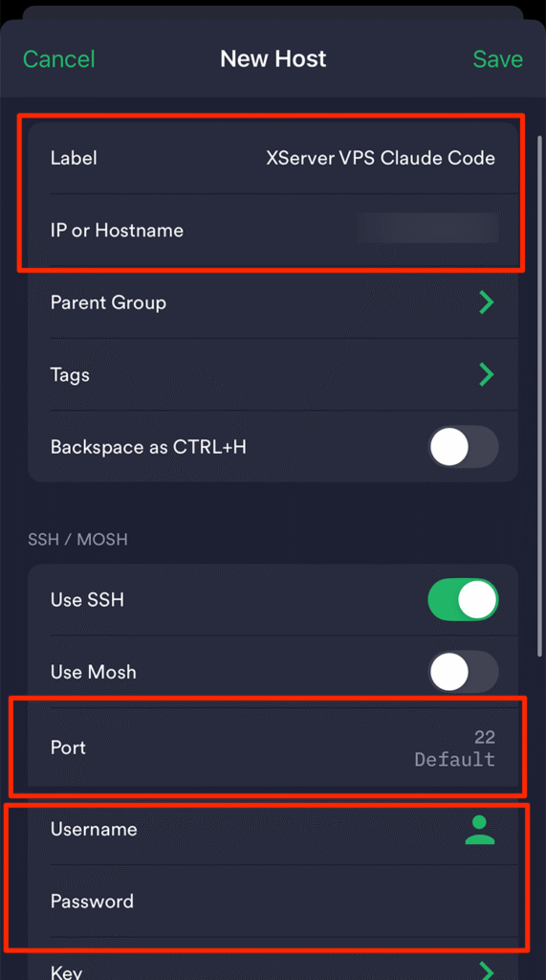Image resolution: width=546 pixels, height=980 pixels.
Task: Open Parent Group chevron arrow
Action: pos(487,302)
